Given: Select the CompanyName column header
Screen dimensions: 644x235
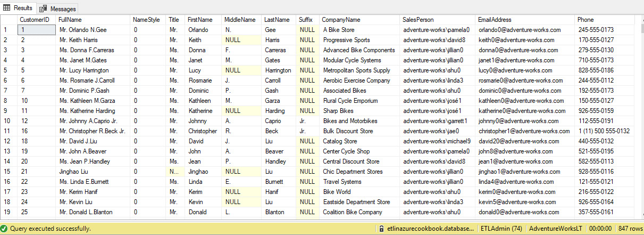Looking at the screenshot, I should click(359, 20).
